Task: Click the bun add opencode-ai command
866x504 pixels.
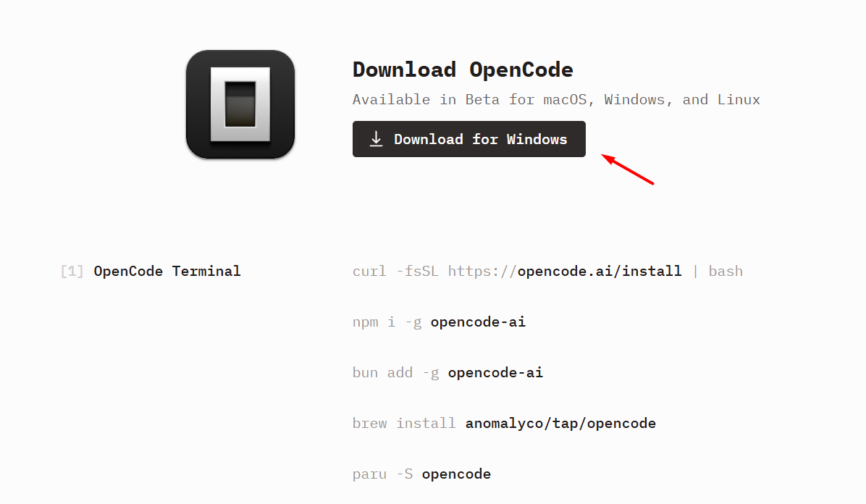Action: coord(447,372)
